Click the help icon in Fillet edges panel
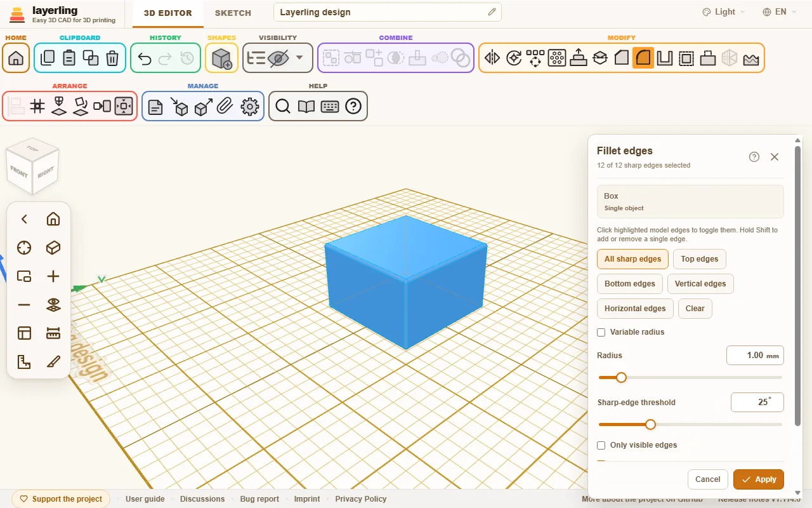 point(754,157)
